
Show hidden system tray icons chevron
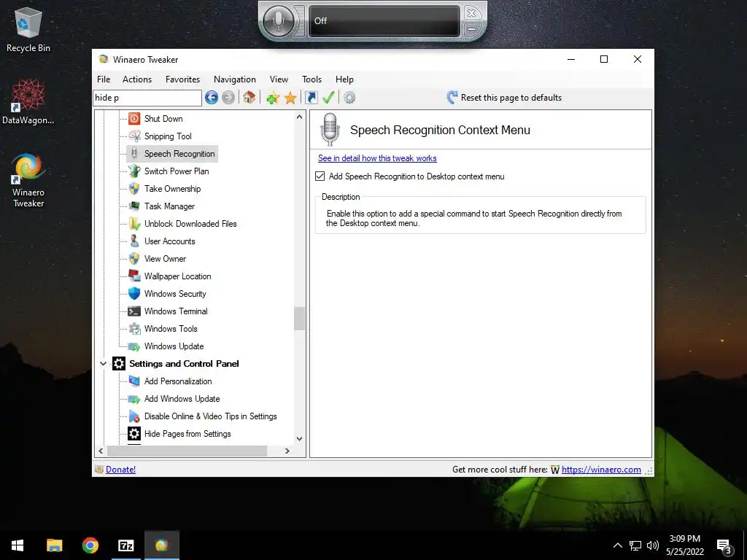tap(617, 545)
